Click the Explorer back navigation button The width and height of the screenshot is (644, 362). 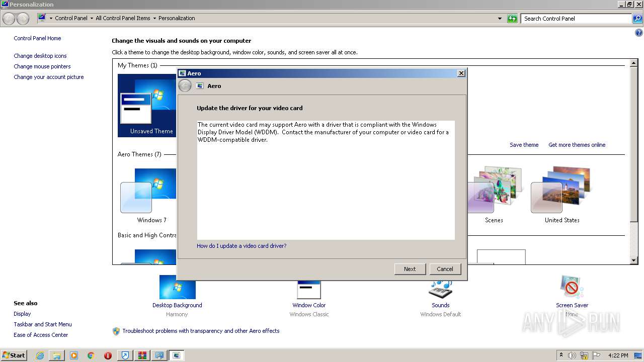coord(9,19)
